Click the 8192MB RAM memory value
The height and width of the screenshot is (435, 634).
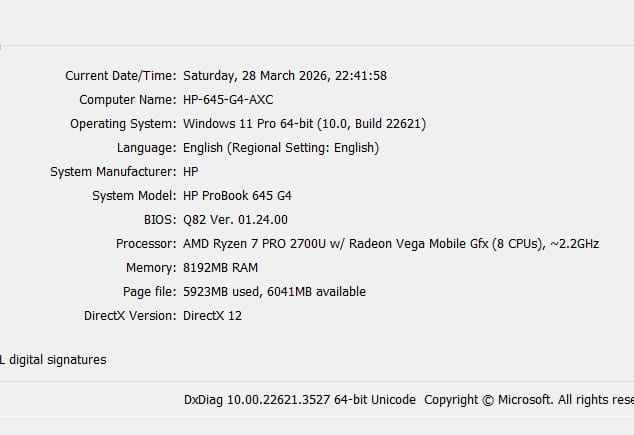[x=221, y=268]
